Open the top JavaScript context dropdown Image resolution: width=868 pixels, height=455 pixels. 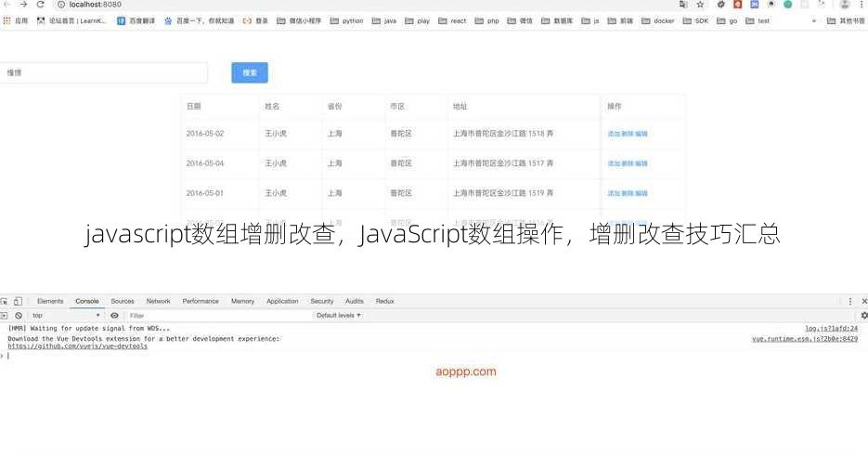tap(66, 316)
